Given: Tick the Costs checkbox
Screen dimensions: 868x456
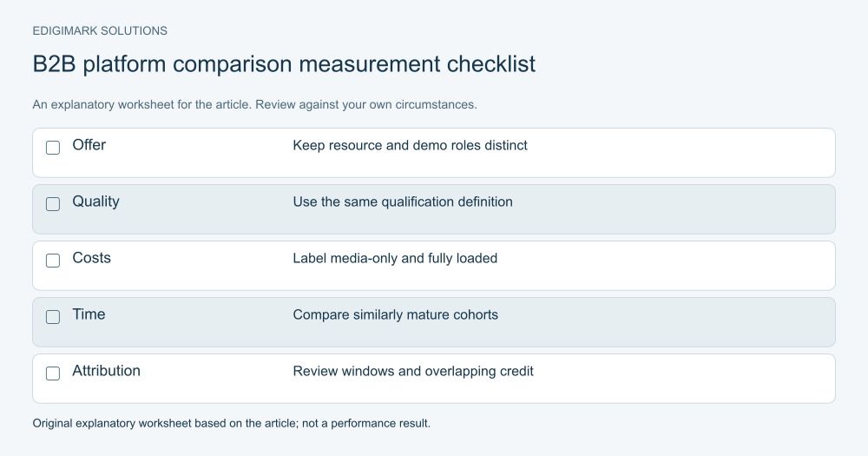Looking at the screenshot, I should (x=53, y=261).
